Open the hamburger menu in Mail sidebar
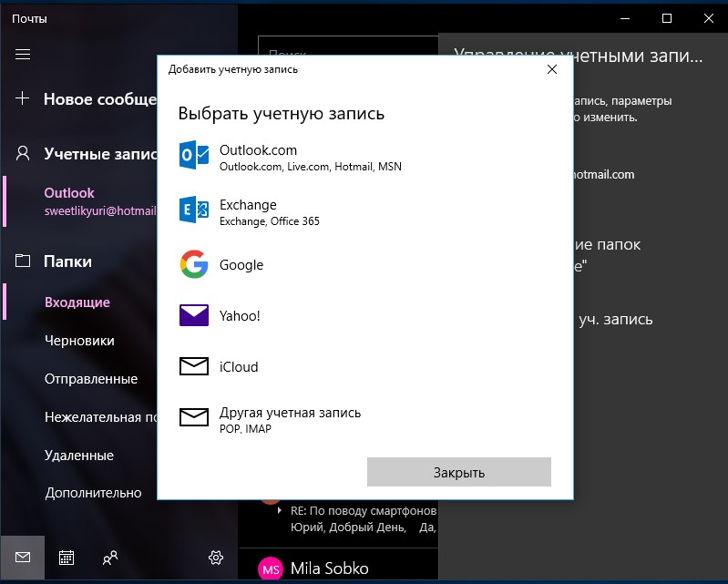The height and width of the screenshot is (584, 728). pos(23,55)
